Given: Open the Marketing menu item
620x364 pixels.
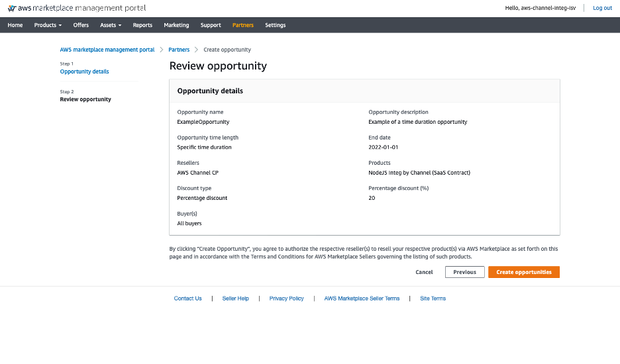Looking at the screenshot, I should [176, 25].
